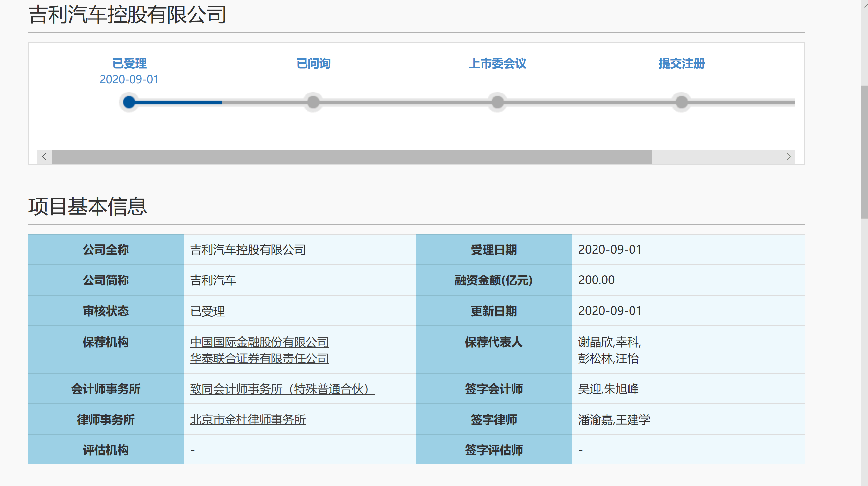Expand the 已问询 stage heading
The width and height of the screenshot is (868, 486).
point(313,63)
